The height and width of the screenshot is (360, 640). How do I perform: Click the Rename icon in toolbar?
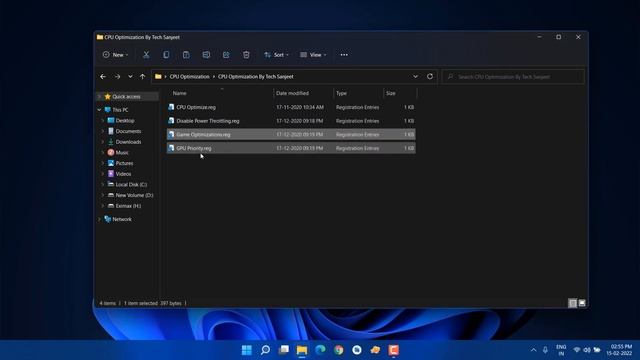206,55
